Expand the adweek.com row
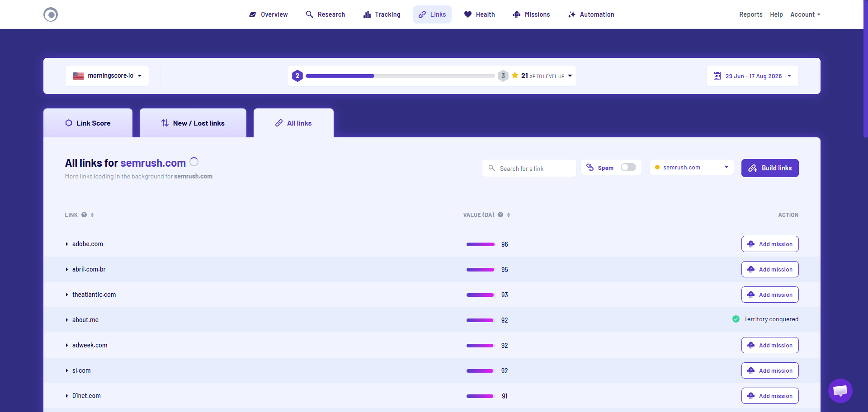Screen dimensions: 868x412 tap(67, 345)
